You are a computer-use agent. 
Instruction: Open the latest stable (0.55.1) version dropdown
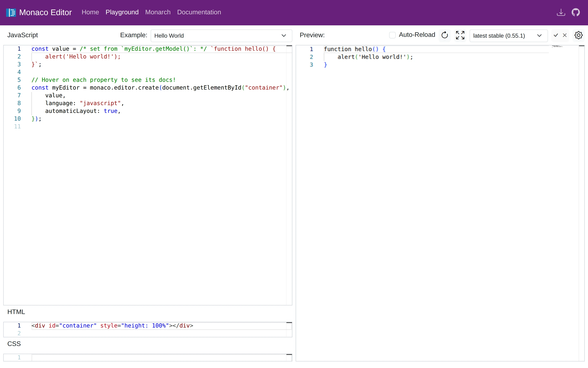[x=509, y=36]
